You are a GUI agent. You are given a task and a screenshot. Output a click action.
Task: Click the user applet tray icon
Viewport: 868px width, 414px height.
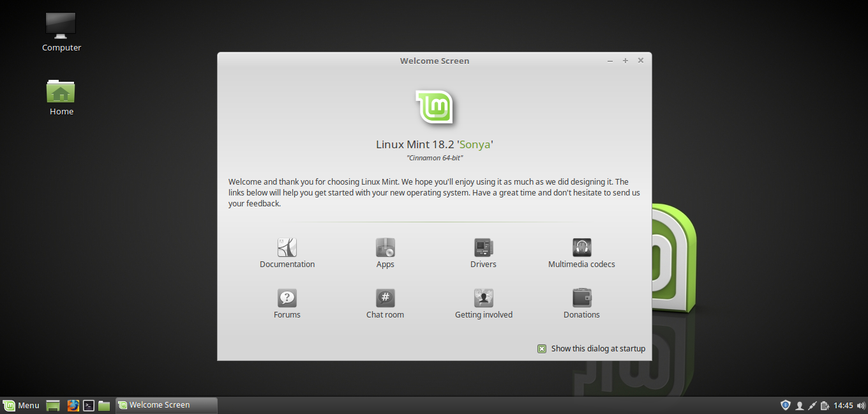pyautogui.click(x=799, y=405)
